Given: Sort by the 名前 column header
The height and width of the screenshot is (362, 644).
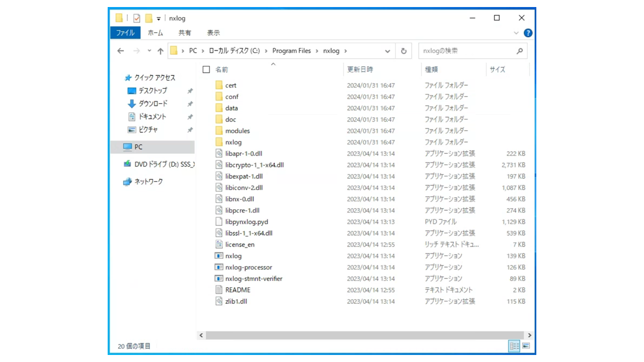Looking at the screenshot, I should point(222,69).
